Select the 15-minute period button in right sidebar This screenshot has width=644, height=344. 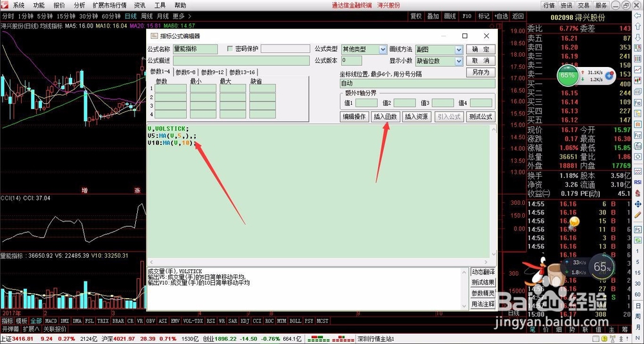(x=638, y=273)
